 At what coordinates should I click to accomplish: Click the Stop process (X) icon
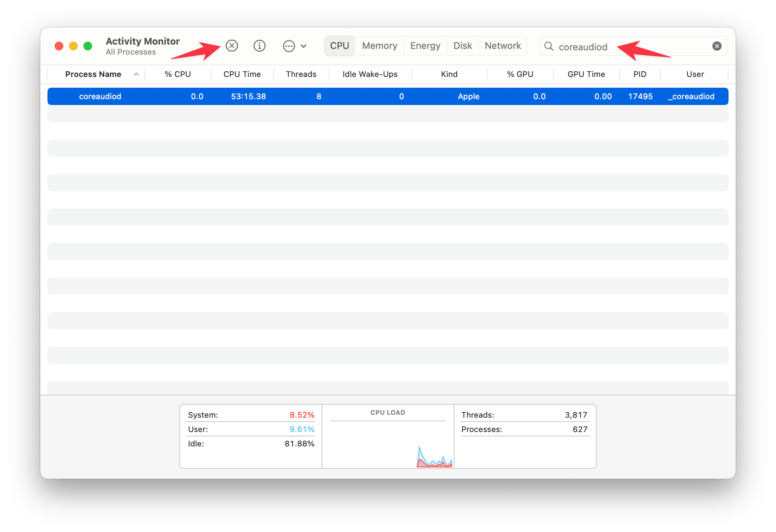pyautogui.click(x=232, y=46)
